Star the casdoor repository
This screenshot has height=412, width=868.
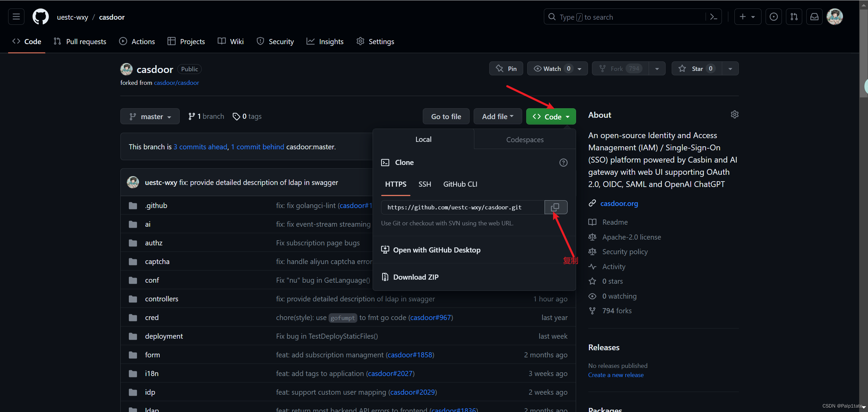[x=696, y=69]
